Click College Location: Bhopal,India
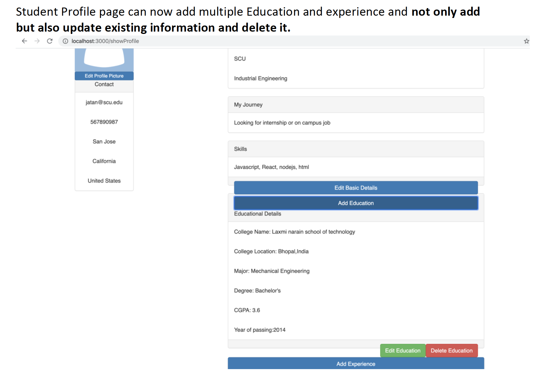The height and width of the screenshot is (392, 542). 271,251
